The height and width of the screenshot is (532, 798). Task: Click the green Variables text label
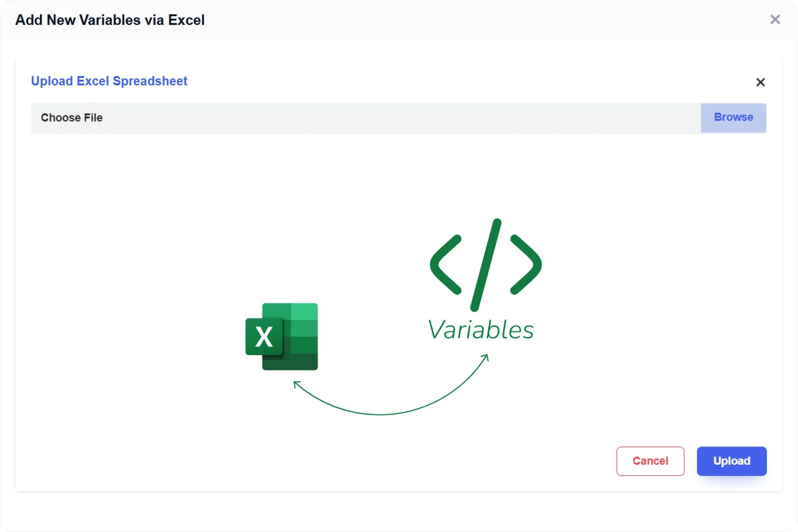[481, 330]
